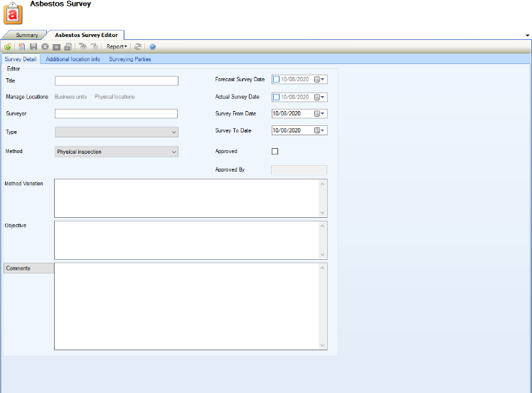This screenshot has height=393, width=532.
Task: Click the refresh arrows toolbar icon
Action: tap(138, 47)
